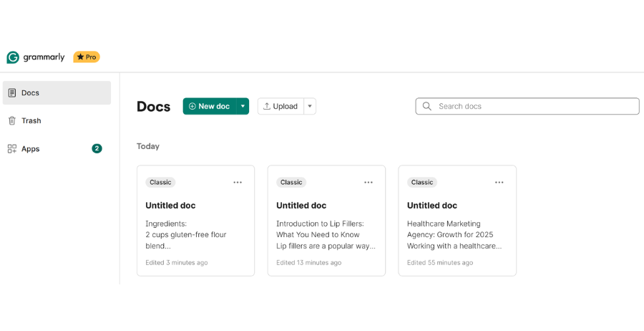
Task: Click the Upload button
Action: (x=280, y=106)
